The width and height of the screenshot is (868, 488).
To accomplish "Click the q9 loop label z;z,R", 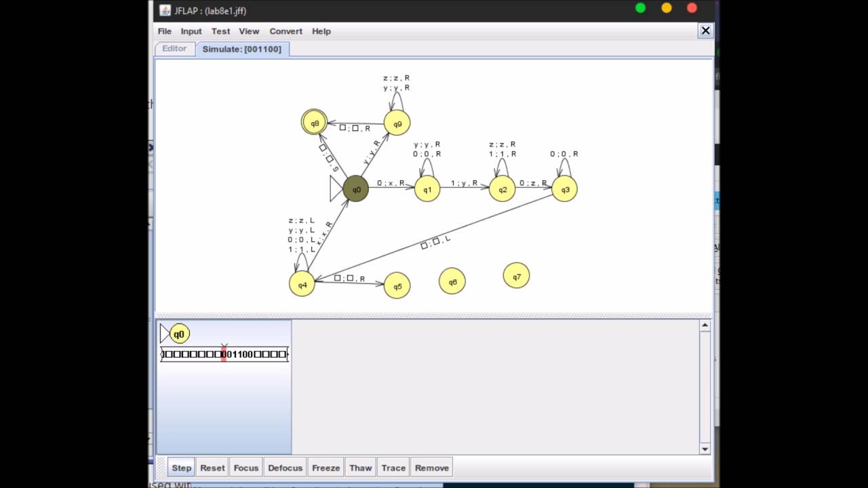I will click(397, 78).
